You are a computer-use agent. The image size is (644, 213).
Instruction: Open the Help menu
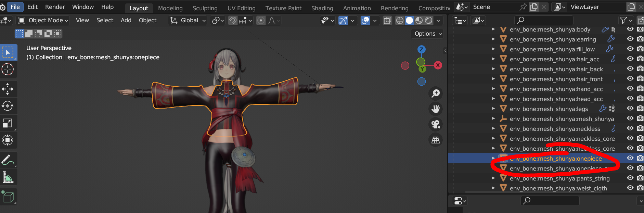coord(107,7)
